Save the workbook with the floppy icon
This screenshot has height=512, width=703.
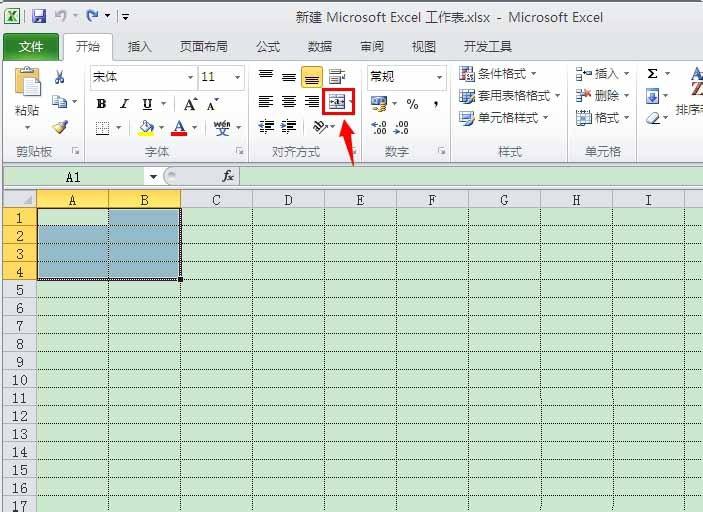(x=39, y=16)
